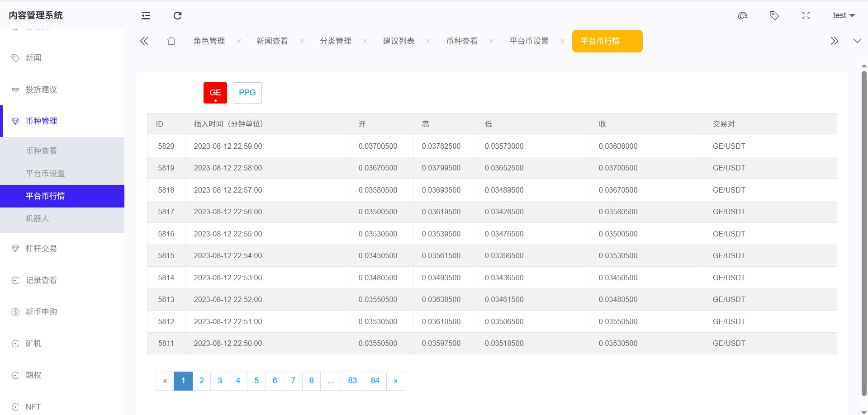Screen dimensions: 868x415
Task: Go to the home tab icon
Action: click(x=171, y=41)
